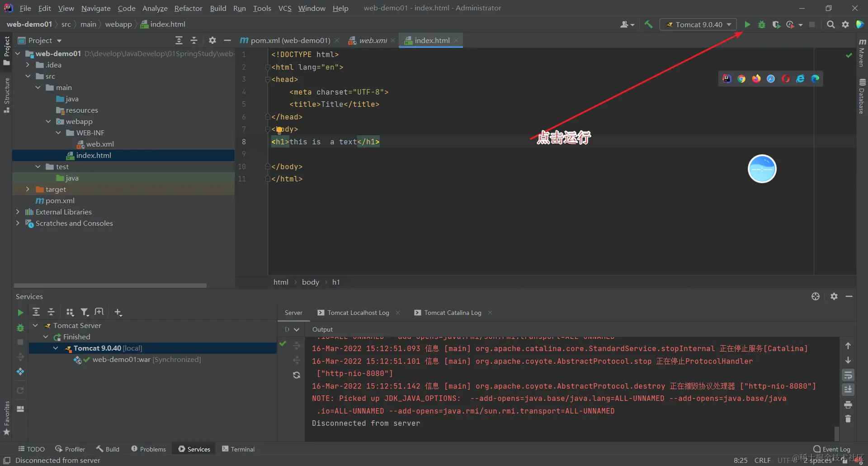Toggle the Maven tool window
This screenshot has height=466, width=868.
click(862, 53)
